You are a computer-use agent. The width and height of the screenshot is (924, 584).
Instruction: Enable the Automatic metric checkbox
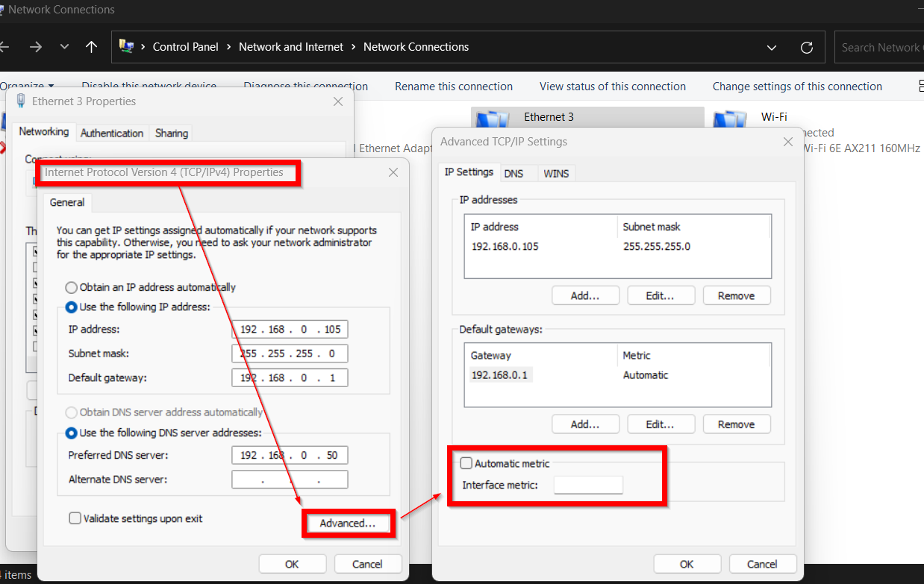(466, 463)
